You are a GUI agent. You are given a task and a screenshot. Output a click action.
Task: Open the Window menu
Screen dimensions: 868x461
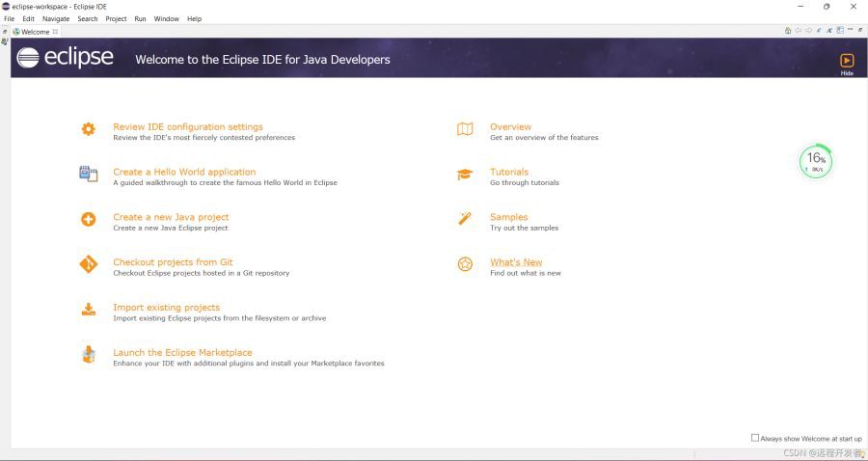tap(166, 19)
